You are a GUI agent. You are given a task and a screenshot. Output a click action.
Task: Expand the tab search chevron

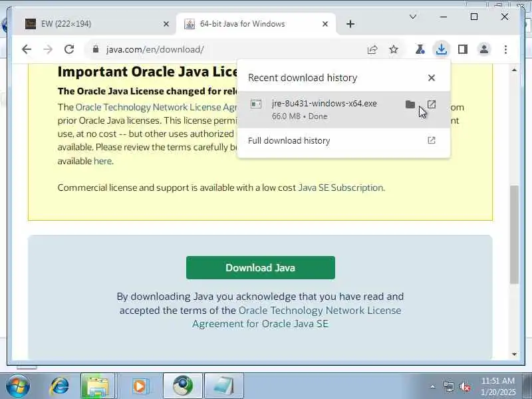point(412,17)
